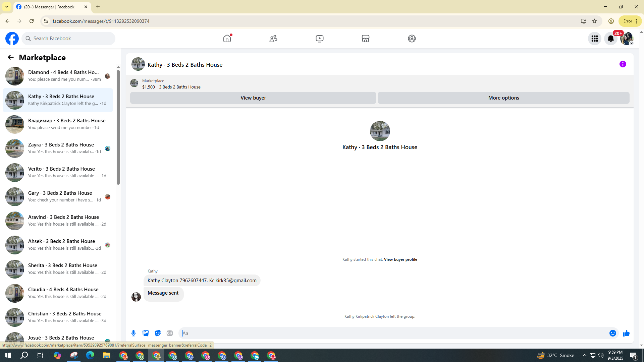Open the Groups icon in top navigation

point(412,39)
